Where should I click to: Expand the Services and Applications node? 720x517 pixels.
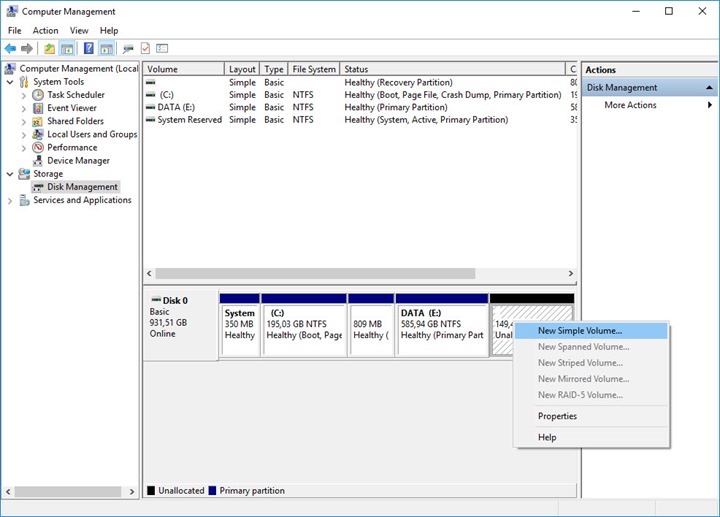coord(11,200)
